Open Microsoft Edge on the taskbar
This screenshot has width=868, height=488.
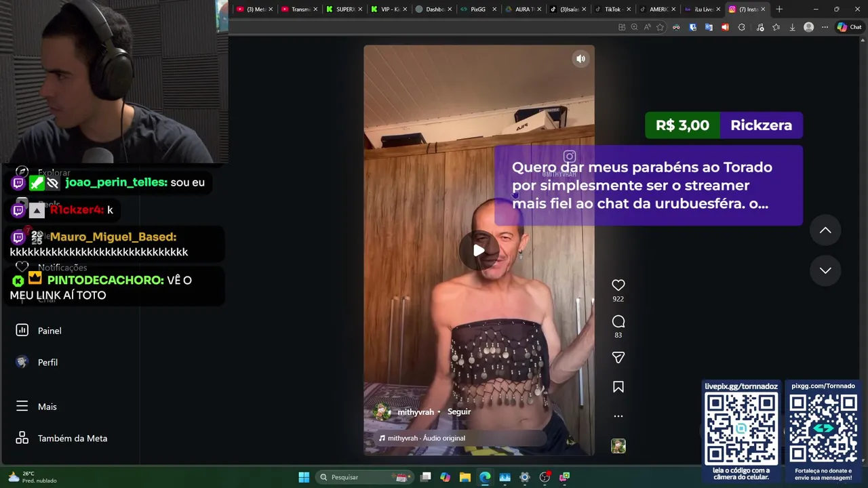click(485, 477)
